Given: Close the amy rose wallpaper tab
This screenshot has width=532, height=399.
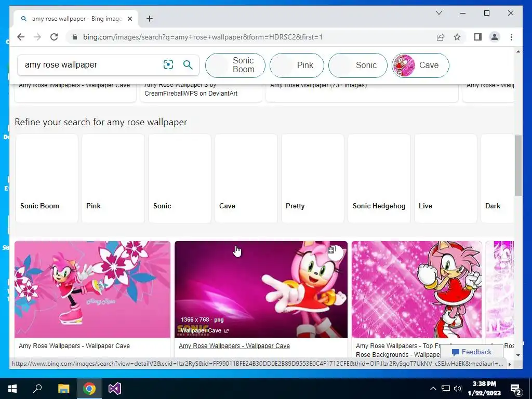Looking at the screenshot, I should coord(129,19).
